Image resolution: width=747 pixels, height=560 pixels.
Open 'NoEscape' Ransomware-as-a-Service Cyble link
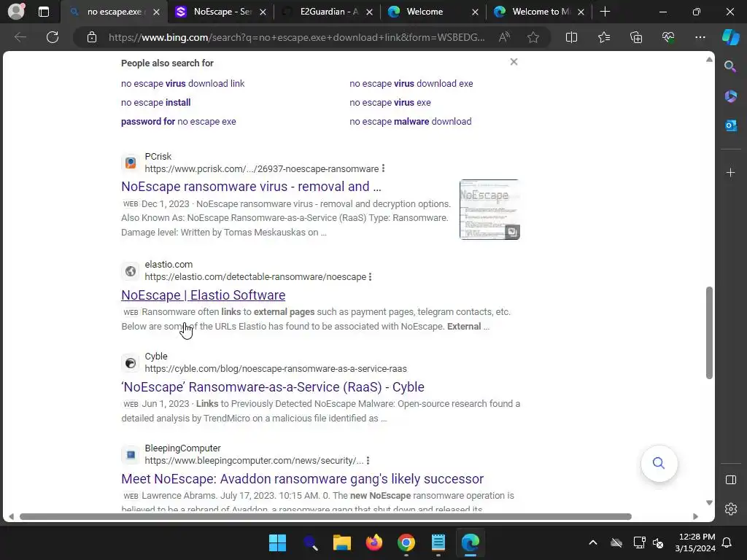click(x=273, y=386)
